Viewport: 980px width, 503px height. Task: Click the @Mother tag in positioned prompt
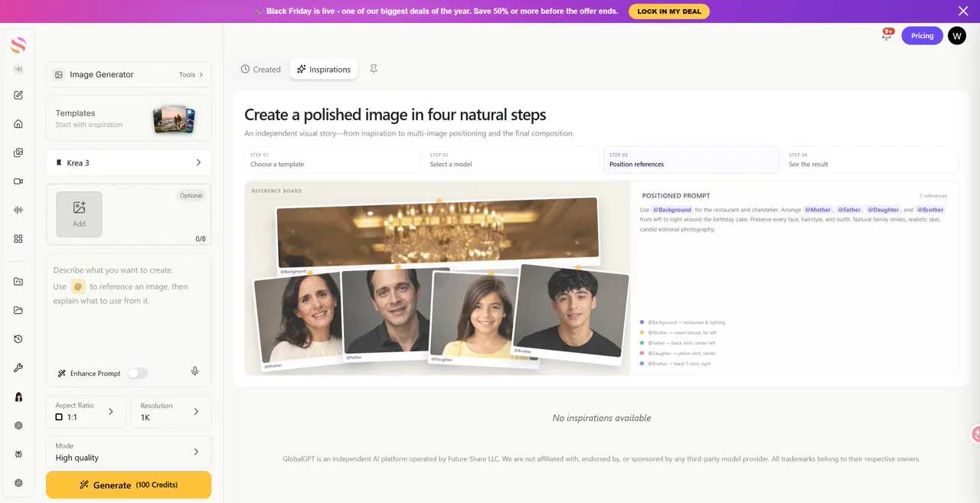[x=818, y=210]
